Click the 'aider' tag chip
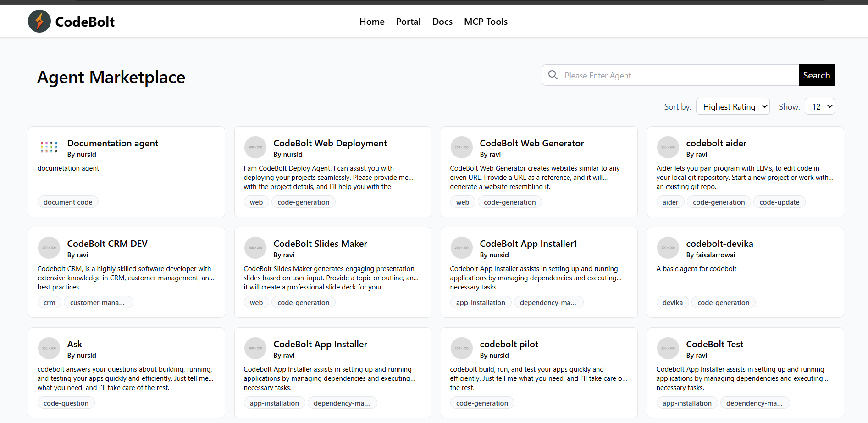The height and width of the screenshot is (423, 868). coord(670,202)
